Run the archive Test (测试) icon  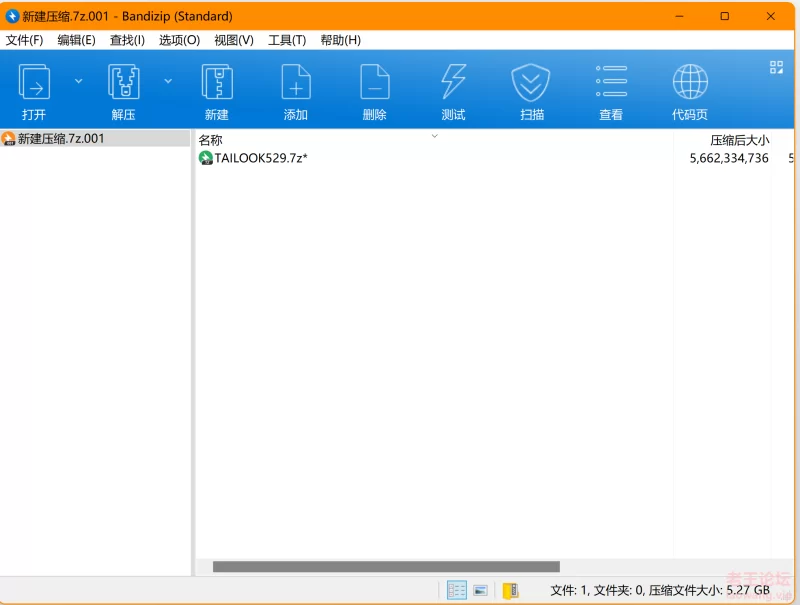453,82
